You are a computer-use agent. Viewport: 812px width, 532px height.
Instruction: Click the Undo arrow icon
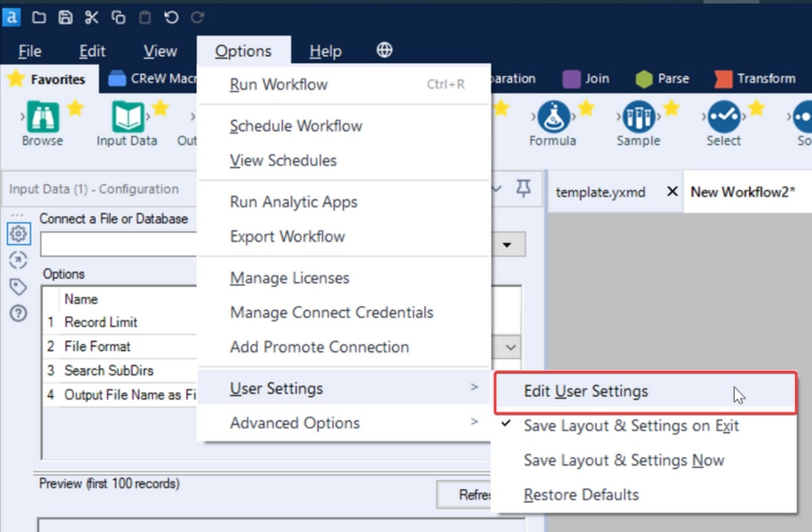(x=171, y=18)
